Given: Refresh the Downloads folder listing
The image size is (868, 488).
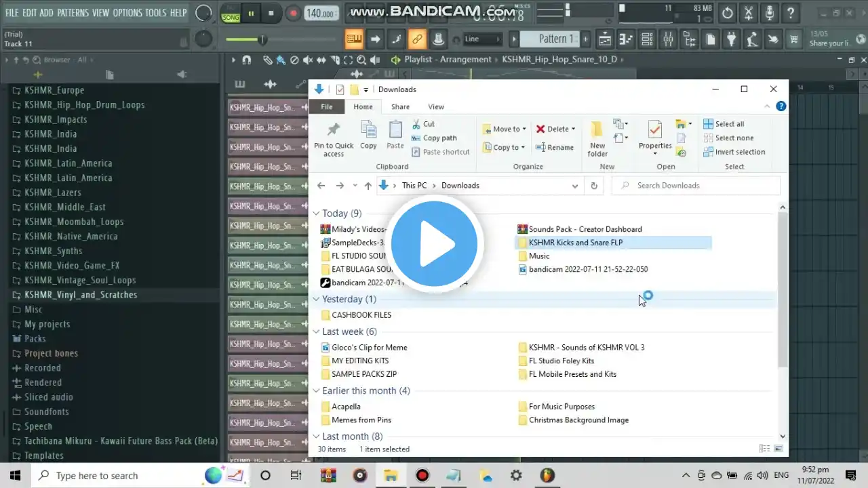Looking at the screenshot, I should [x=594, y=186].
